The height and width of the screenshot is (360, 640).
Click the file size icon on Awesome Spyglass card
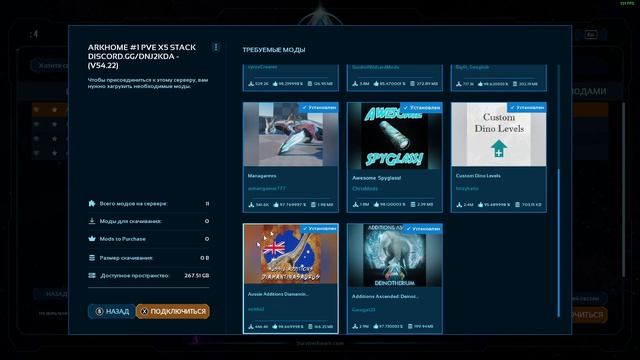412,204
